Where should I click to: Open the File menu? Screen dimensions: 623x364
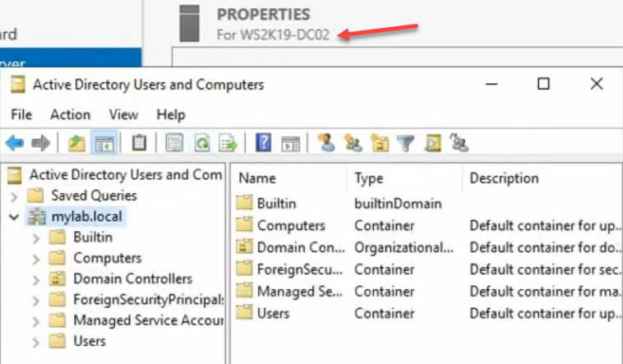(21, 115)
